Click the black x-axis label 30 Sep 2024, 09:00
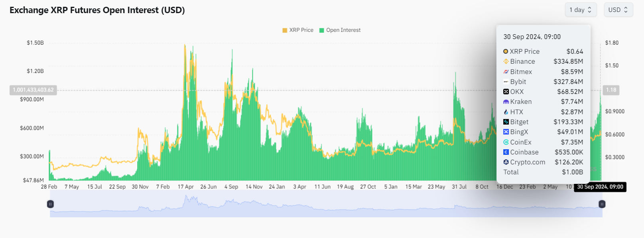The width and height of the screenshot is (644, 238). (600, 187)
